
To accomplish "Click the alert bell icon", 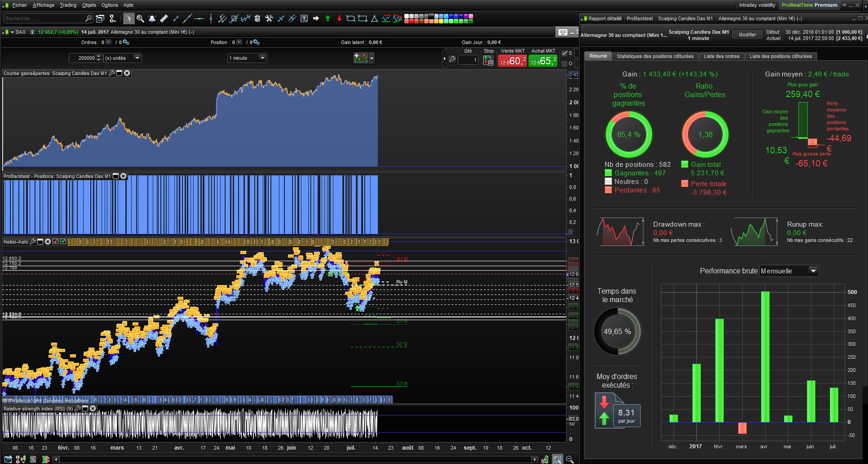I will coord(152,18).
